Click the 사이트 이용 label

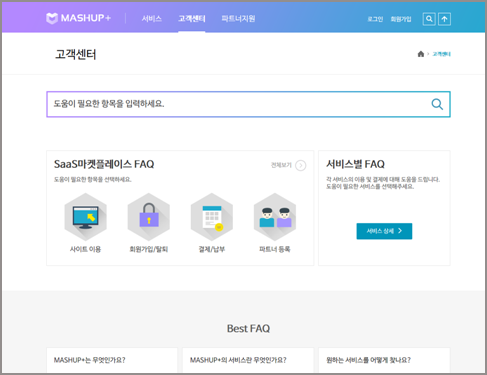click(x=85, y=249)
